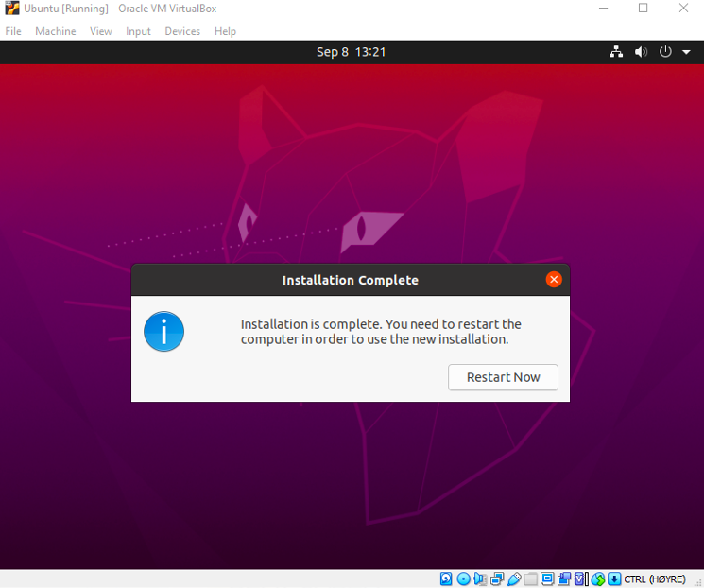Image resolution: width=704 pixels, height=588 pixels.
Task: Click the keyboard capture arrow icon
Action: 614,579
